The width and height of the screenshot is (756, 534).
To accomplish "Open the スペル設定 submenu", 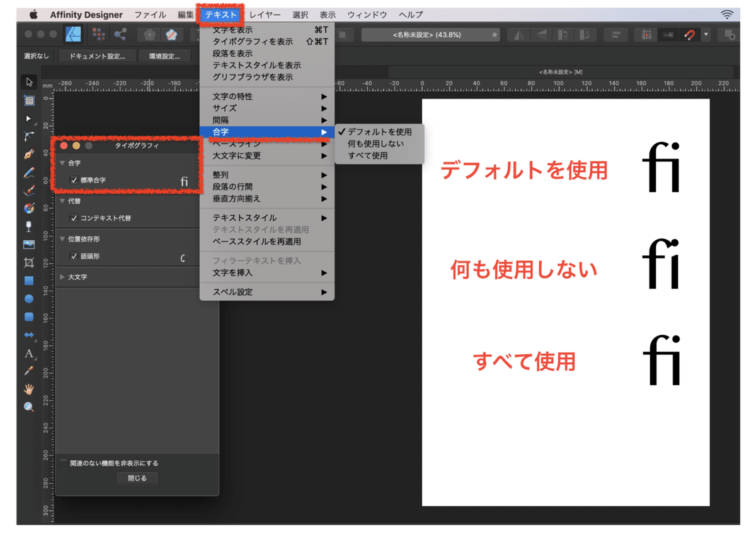I will pyautogui.click(x=267, y=292).
